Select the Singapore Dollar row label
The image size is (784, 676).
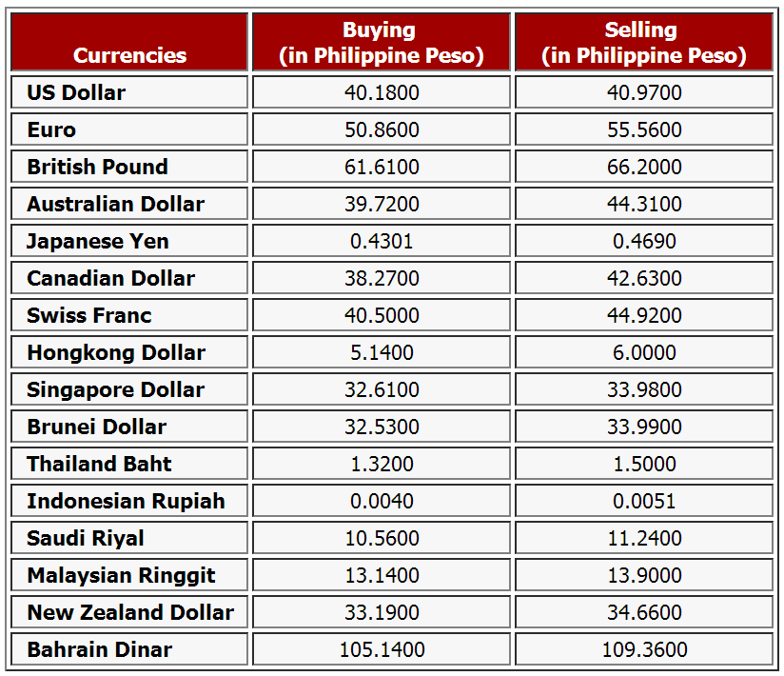pyautogui.click(x=115, y=389)
